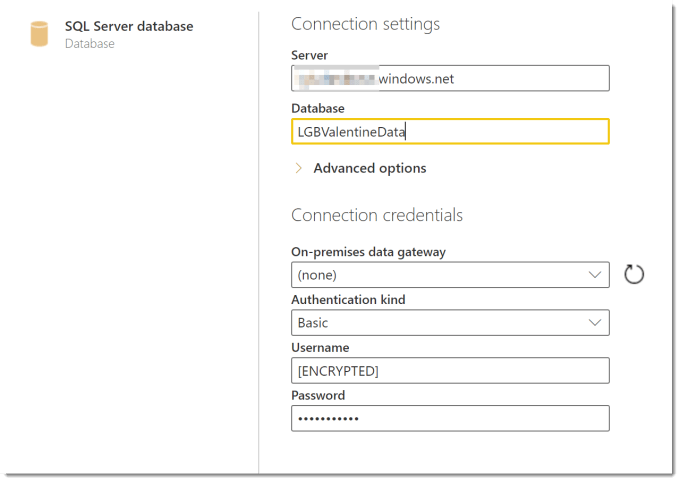The height and width of the screenshot is (481, 680).
Task: Click the Database field containing LGBValentineData
Action: (x=450, y=131)
